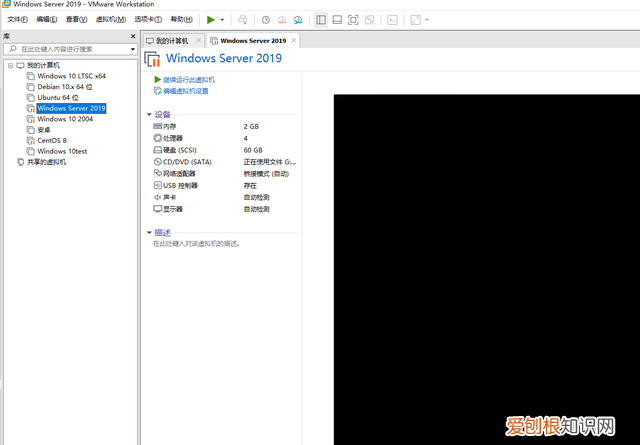Viewport: 640px width, 445px height.
Task: Open the stretch display dropdown arrow
Action: pyautogui.click(x=427, y=20)
